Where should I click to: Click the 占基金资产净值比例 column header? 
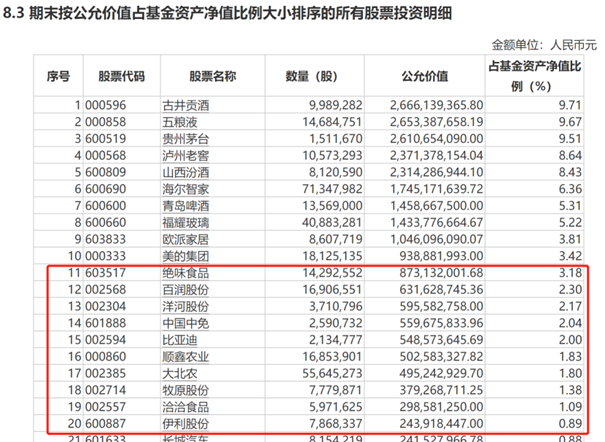tap(534, 76)
